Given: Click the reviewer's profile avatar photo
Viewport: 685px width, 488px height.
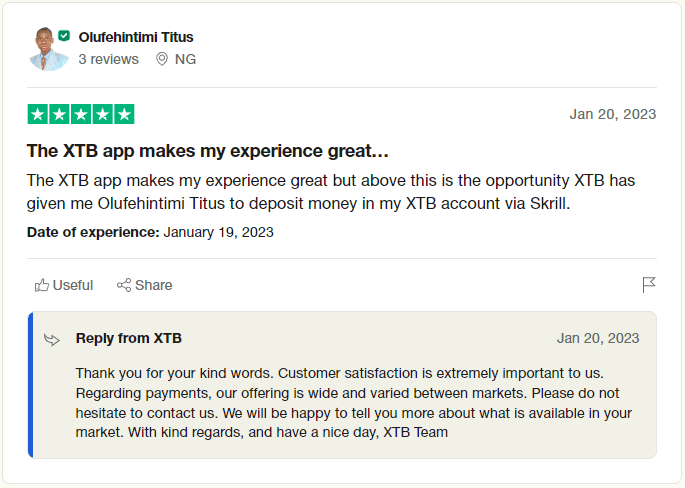Looking at the screenshot, I should (x=47, y=50).
